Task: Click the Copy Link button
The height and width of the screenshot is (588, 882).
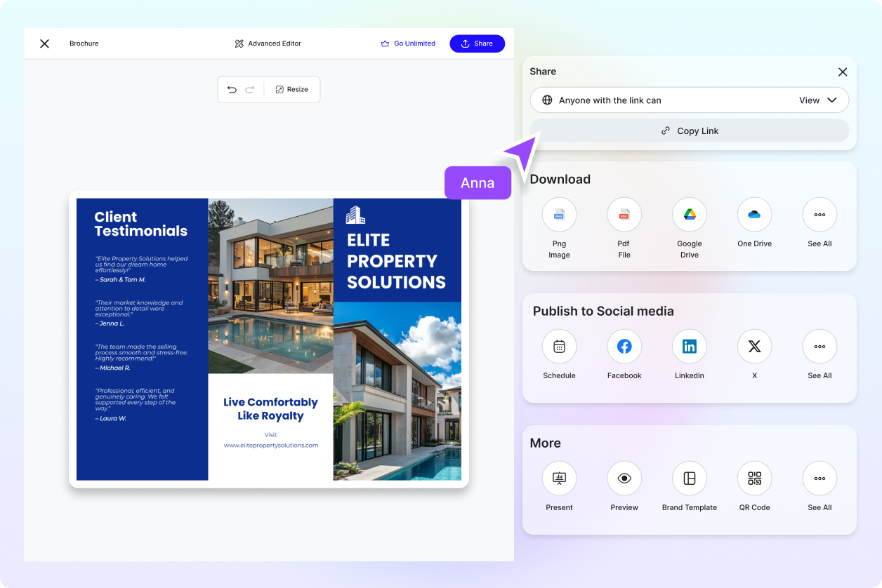Action: (689, 131)
